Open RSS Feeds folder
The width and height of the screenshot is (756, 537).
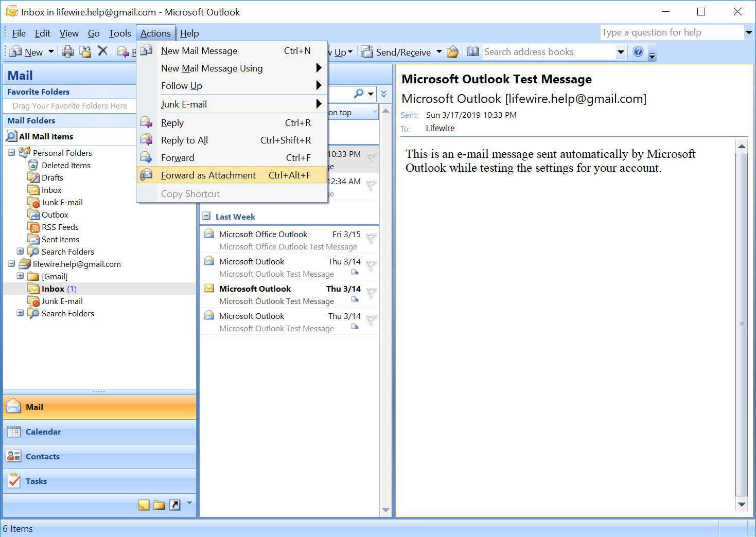(x=60, y=227)
